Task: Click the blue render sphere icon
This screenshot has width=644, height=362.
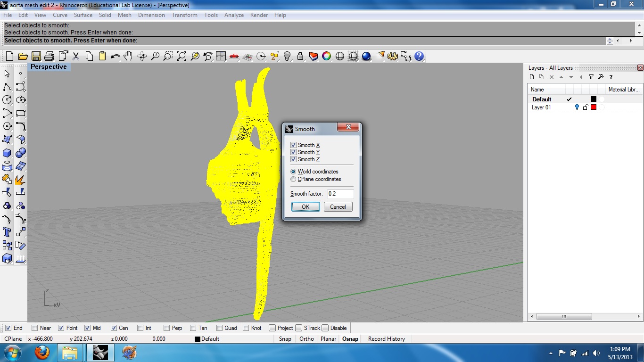Action: click(366, 57)
